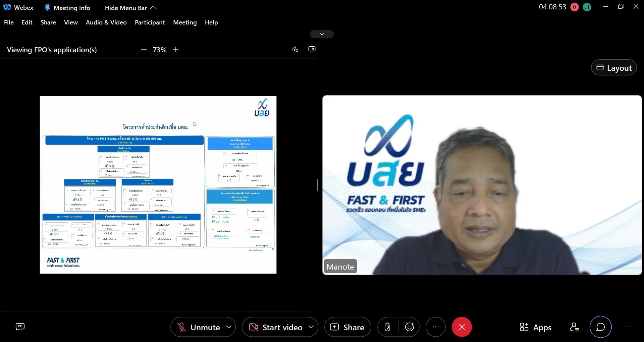This screenshot has height=342, width=644.
Task: Open the Participant menu
Action: [x=150, y=22]
